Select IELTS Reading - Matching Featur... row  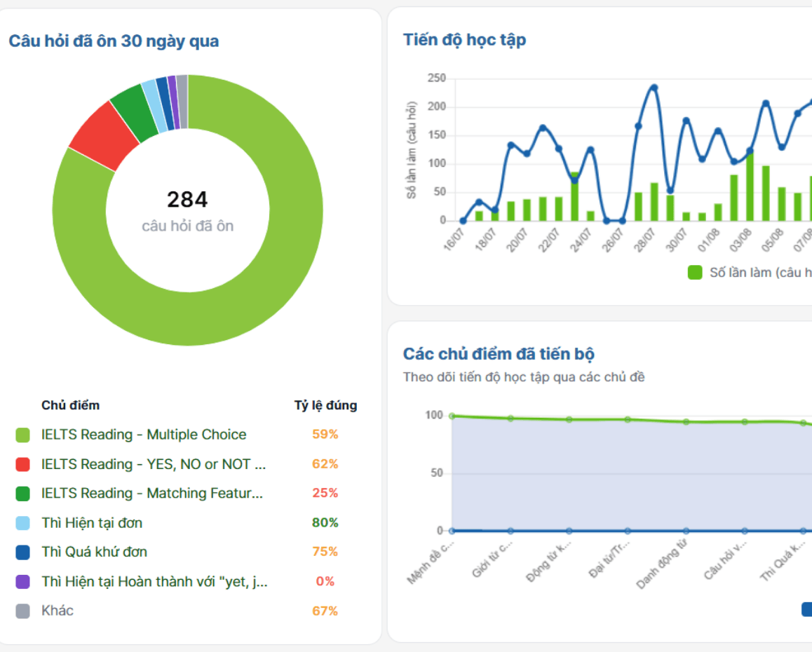[152, 493]
